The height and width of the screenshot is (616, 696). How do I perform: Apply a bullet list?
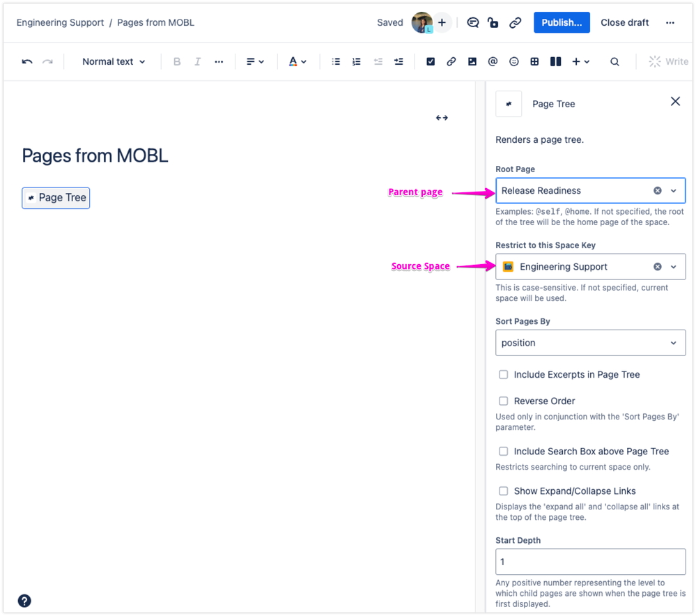[x=335, y=61]
